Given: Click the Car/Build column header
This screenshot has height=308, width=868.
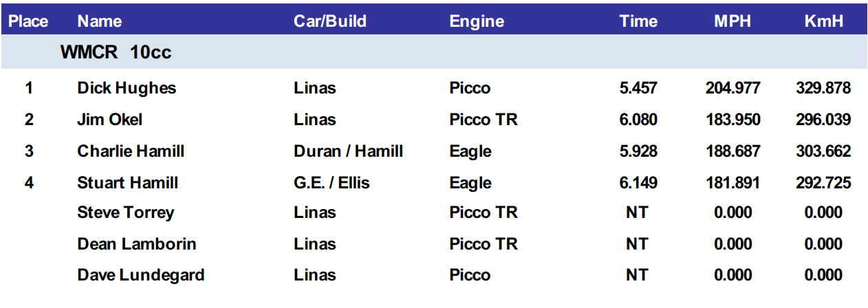Looking at the screenshot, I should tap(330, 21).
